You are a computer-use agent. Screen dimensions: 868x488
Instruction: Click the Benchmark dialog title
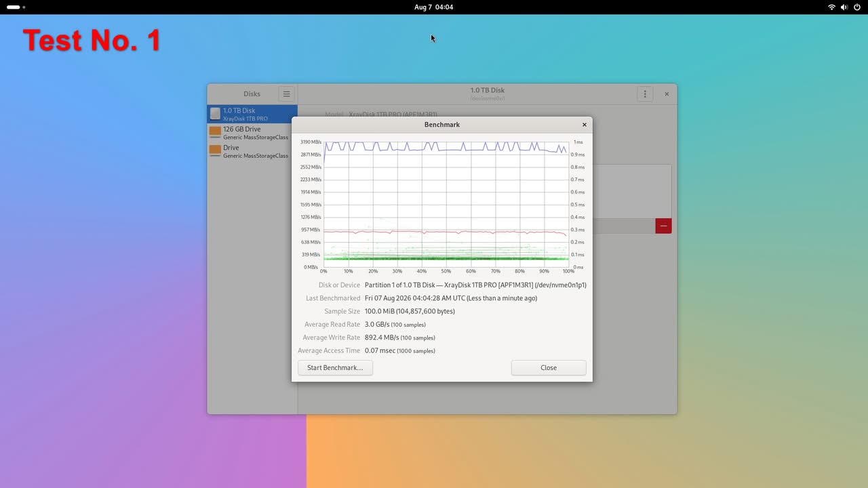click(x=442, y=125)
